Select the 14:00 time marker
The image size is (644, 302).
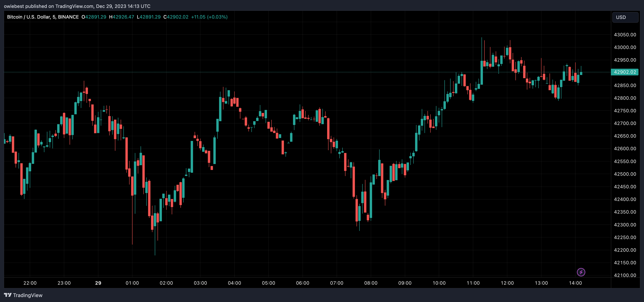[x=576, y=283]
